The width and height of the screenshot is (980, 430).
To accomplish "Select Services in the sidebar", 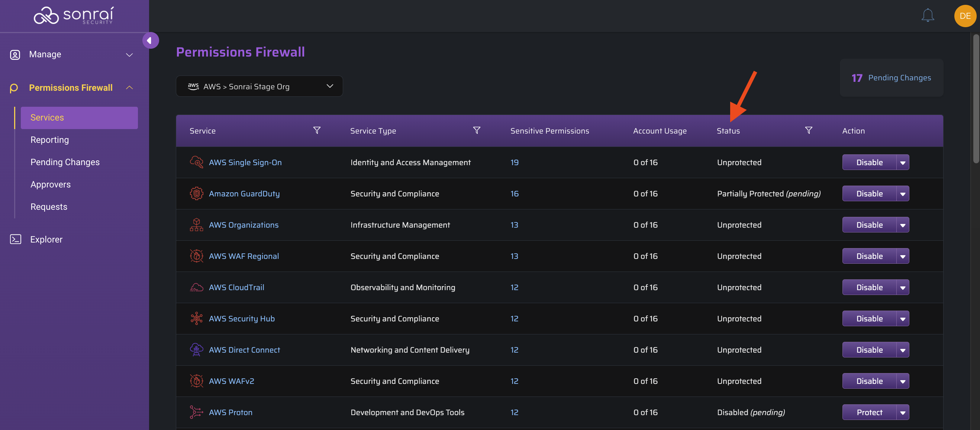I will 79,118.
